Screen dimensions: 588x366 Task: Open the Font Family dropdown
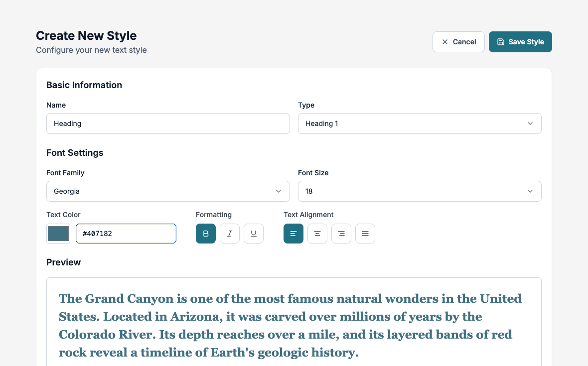[168, 191]
